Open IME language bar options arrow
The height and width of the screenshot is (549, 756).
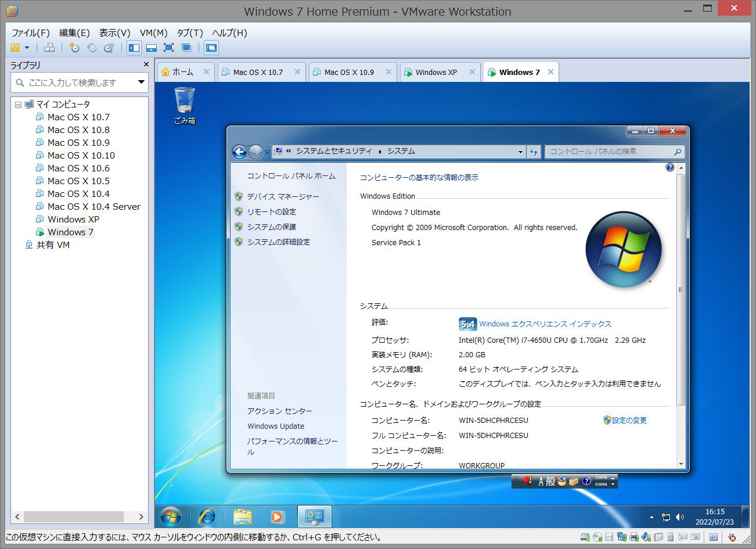coord(613,484)
